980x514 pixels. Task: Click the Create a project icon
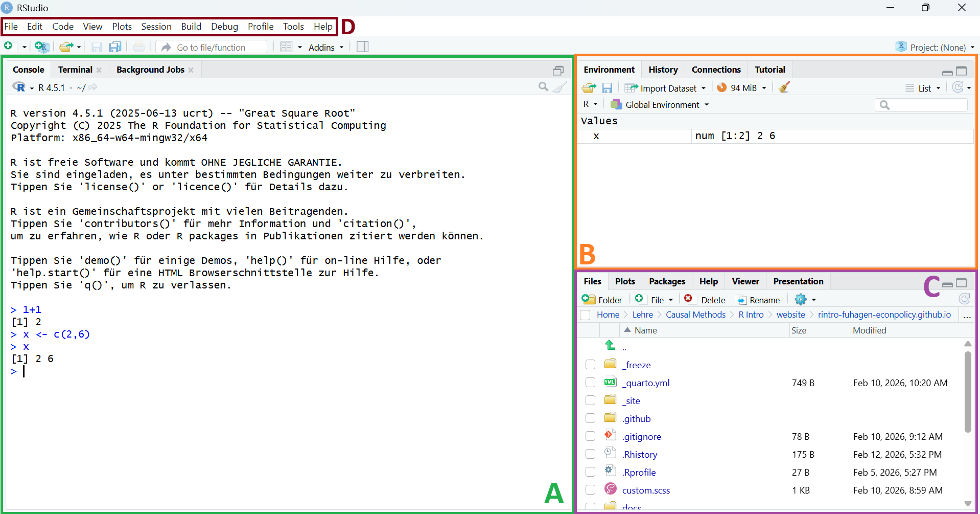[42, 47]
